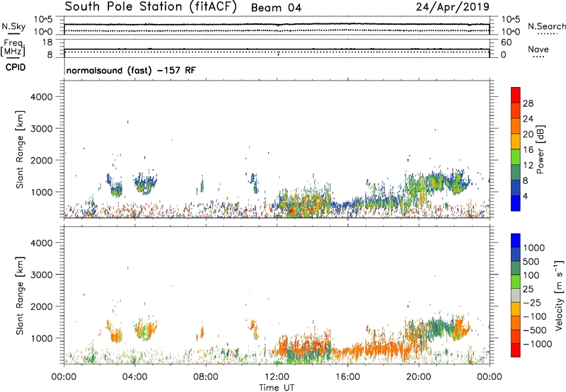Click the '18' frequency scale value
Viewport: 566px width, 392px height.
coord(47,42)
